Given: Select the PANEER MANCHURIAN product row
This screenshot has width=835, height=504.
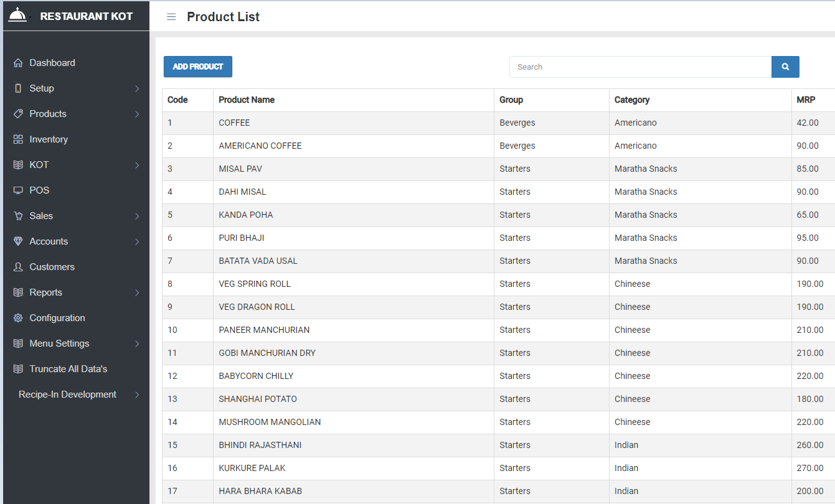Looking at the screenshot, I should [264, 330].
